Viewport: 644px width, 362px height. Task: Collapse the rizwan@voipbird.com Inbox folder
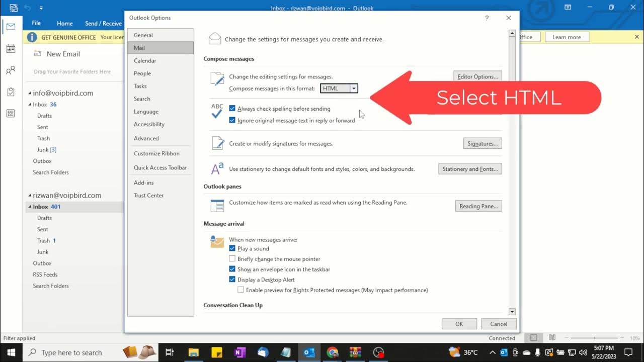[30, 207]
